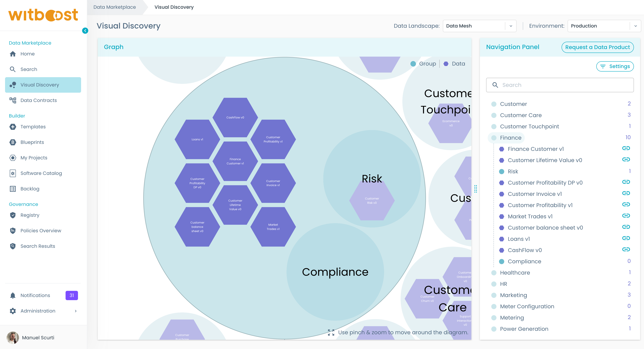Viewport: 644px width, 349px height.
Task: Collapse the Finance group in navigation tree
Action: [510, 138]
